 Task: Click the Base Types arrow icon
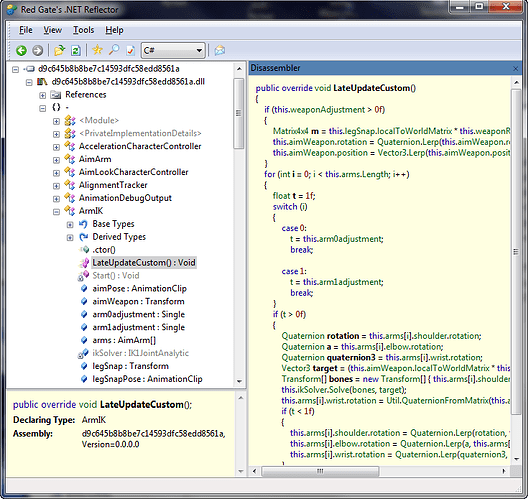83,224
